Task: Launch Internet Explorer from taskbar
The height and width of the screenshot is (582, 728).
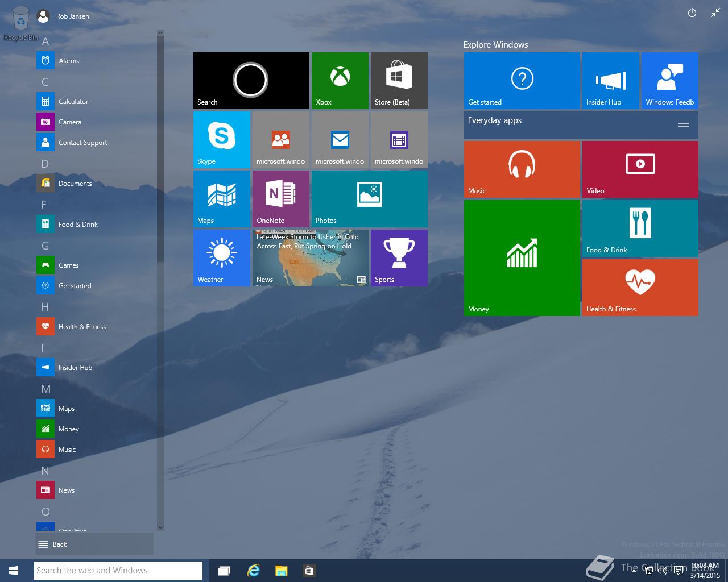Action: tap(253, 571)
